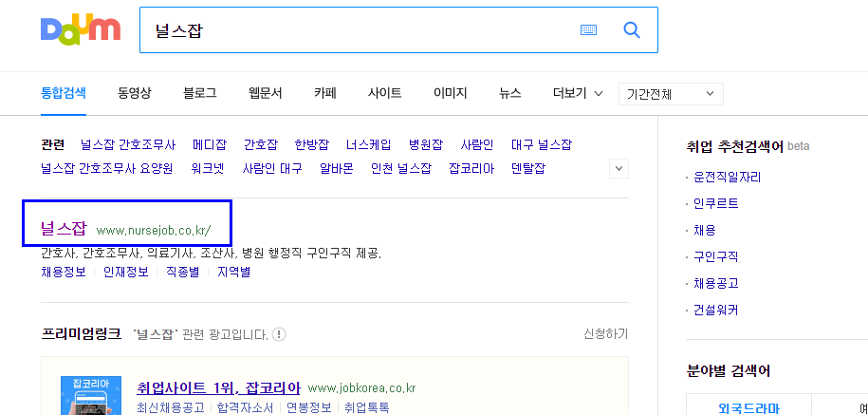Switch to the 이미지 tab
This screenshot has height=415, width=868.
(x=450, y=93)
